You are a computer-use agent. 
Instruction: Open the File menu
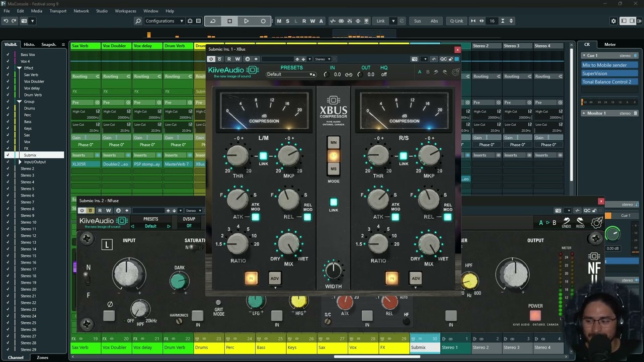click(6, 11)
